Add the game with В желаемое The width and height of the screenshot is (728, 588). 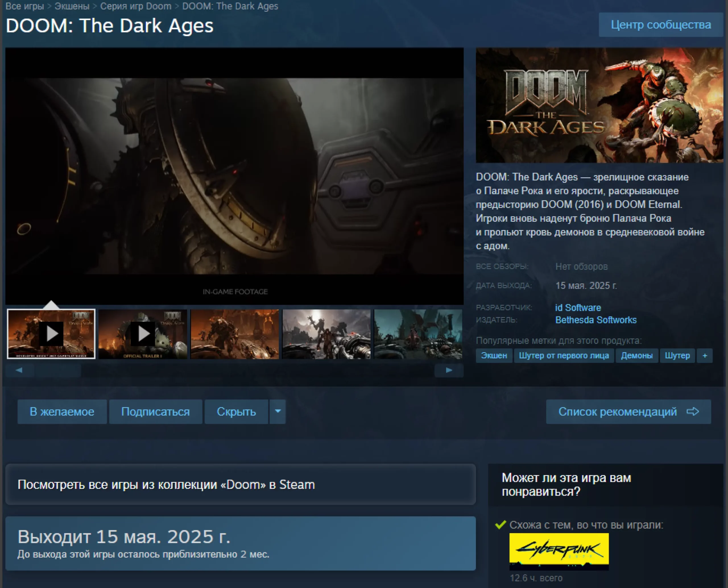[x=62, y=412]
